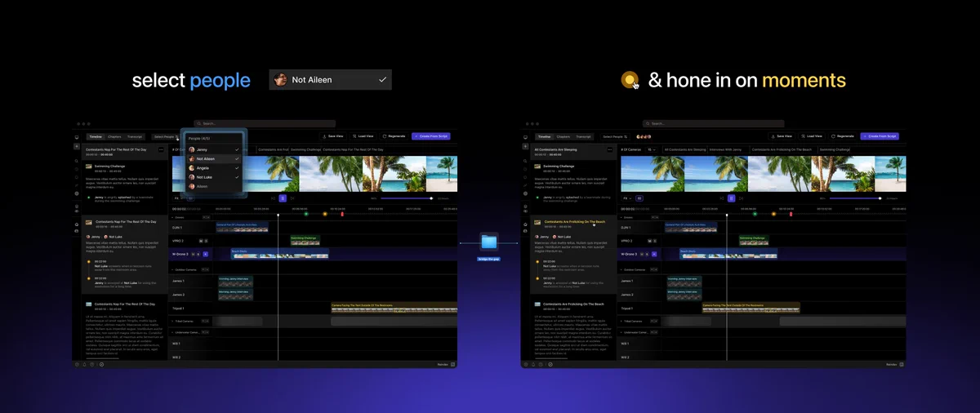Open Transcript tab in right window
980x413 pixels.
583,137
